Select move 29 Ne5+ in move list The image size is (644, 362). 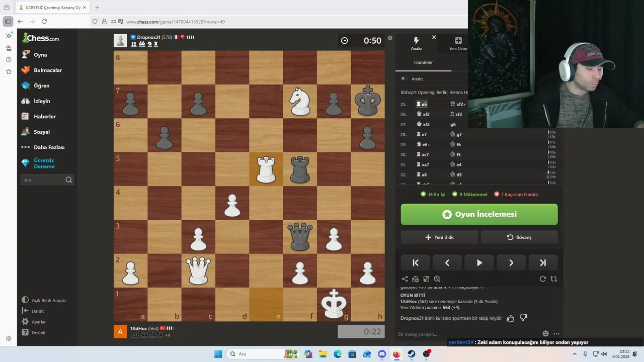pos(423,144)
